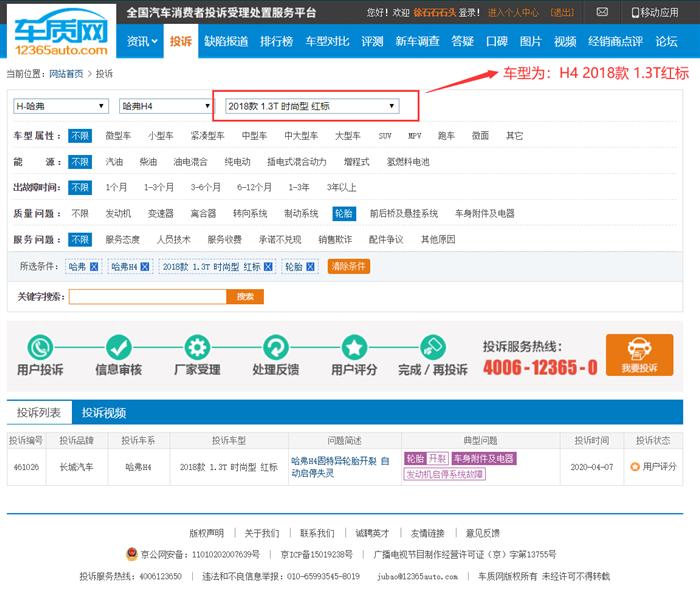Click the username 徐石石石头 in header

tap(434, 12)
